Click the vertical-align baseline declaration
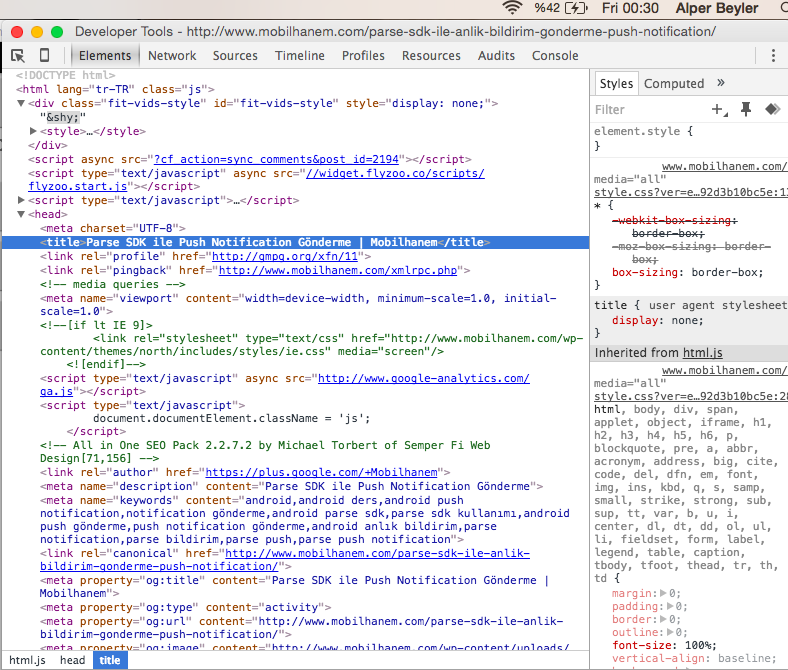Screen dimensions: 788x670 (x=694, y=658)
